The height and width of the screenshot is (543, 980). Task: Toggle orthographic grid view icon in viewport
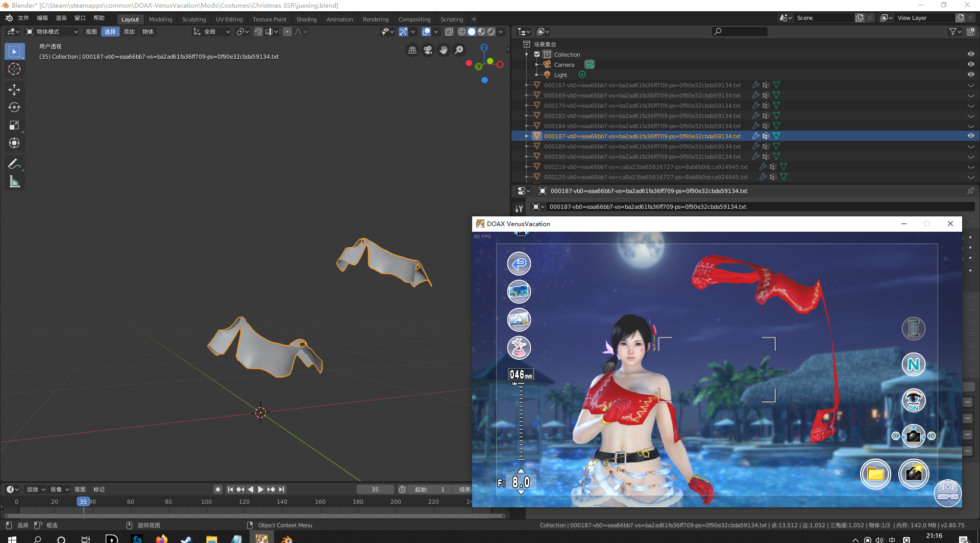click(x=412, y=50)
